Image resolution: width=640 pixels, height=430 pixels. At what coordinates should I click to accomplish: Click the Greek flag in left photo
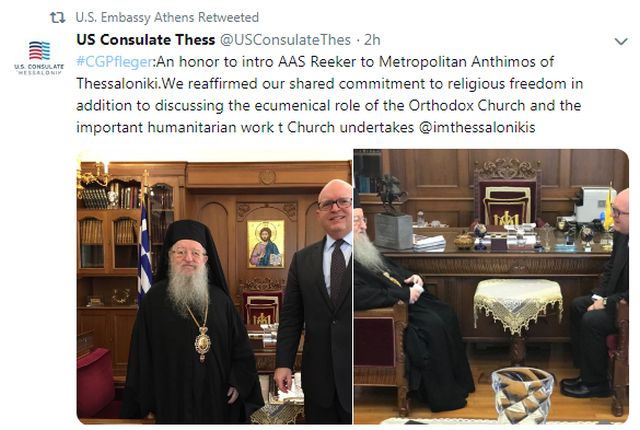click(x=144, y=251)
